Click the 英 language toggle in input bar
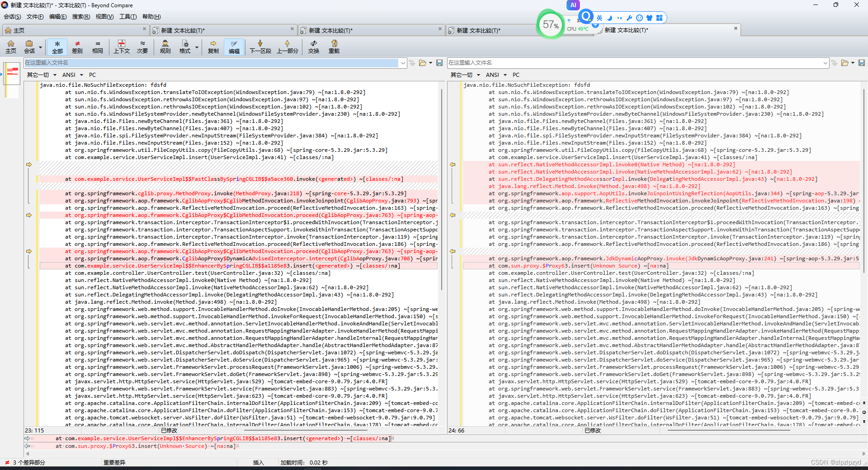This screenshot has height=470, width=868. [599, 18]
